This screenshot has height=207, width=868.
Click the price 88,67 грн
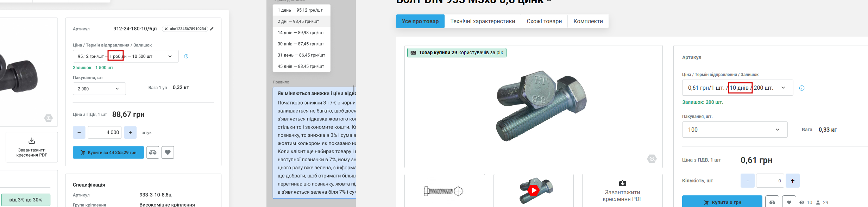click(128, 114)
